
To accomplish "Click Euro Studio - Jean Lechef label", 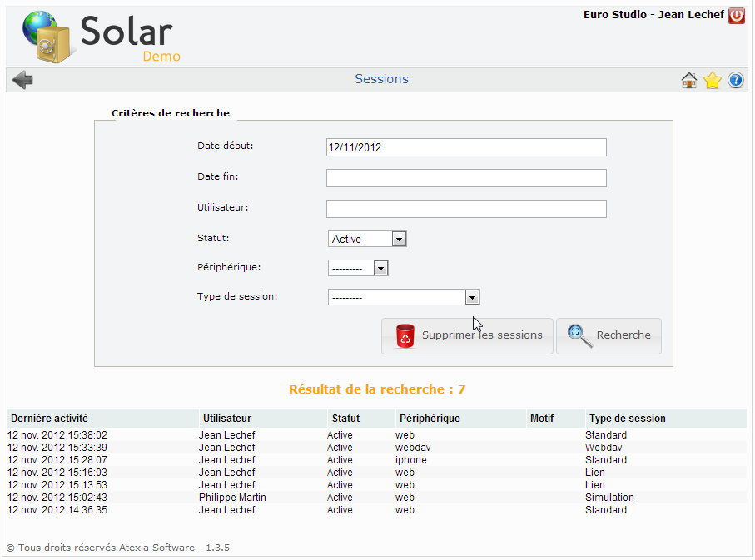I will pyautogui.click(x=653, y=15).
